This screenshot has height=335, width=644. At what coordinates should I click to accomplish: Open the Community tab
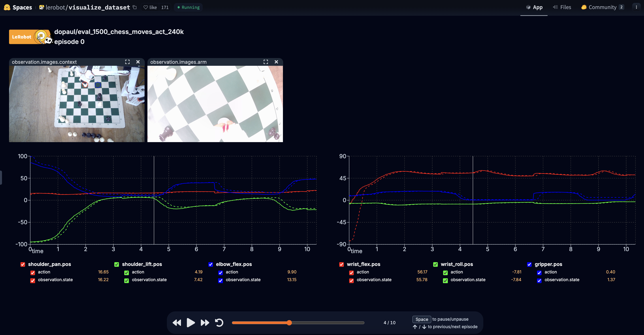[x=602, y=7]
